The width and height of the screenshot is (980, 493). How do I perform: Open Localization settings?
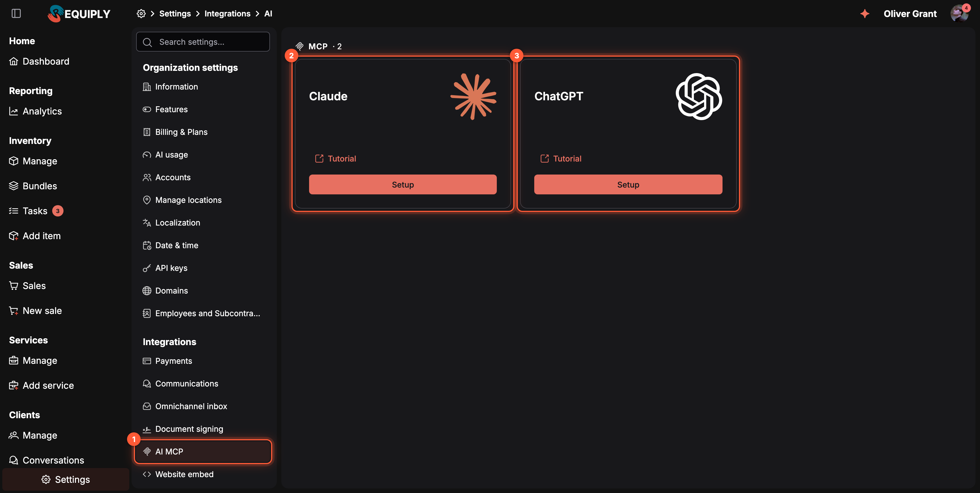(171, 223)
